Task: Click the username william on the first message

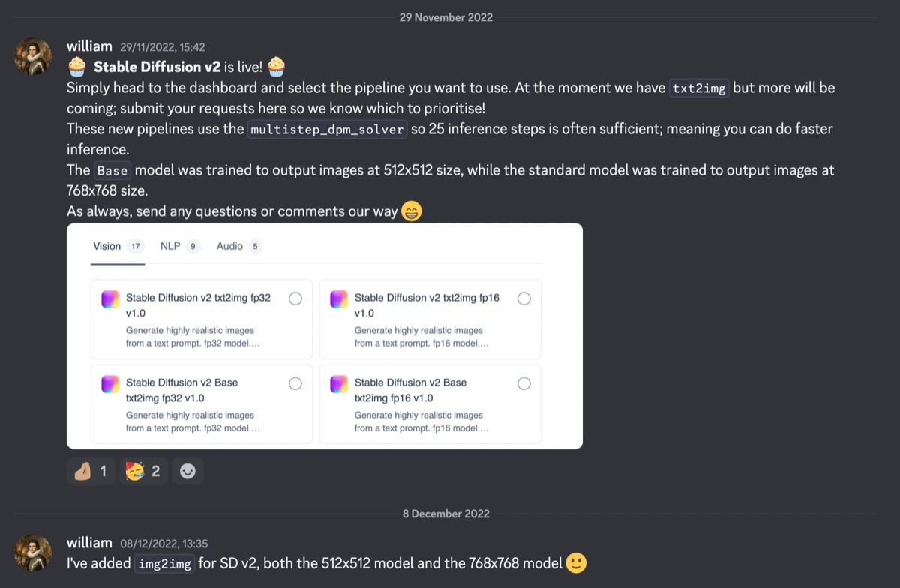Action: click(89, 46)
